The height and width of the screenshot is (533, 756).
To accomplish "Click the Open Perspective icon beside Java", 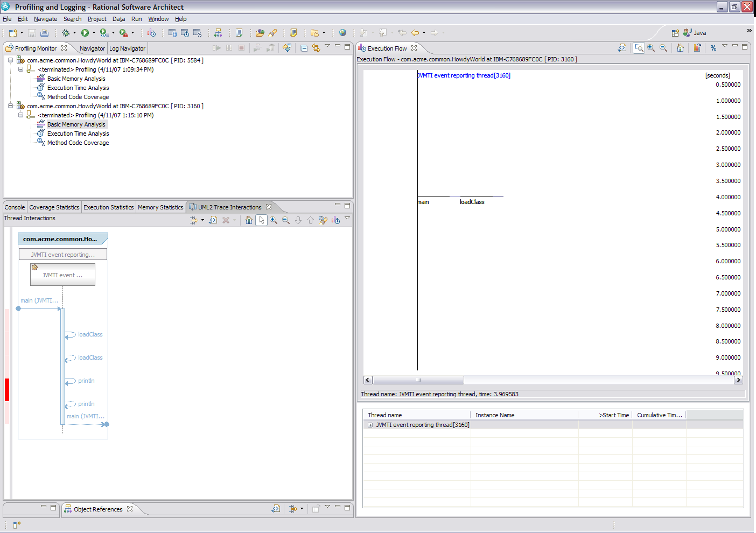I will (x=675, y=33).
